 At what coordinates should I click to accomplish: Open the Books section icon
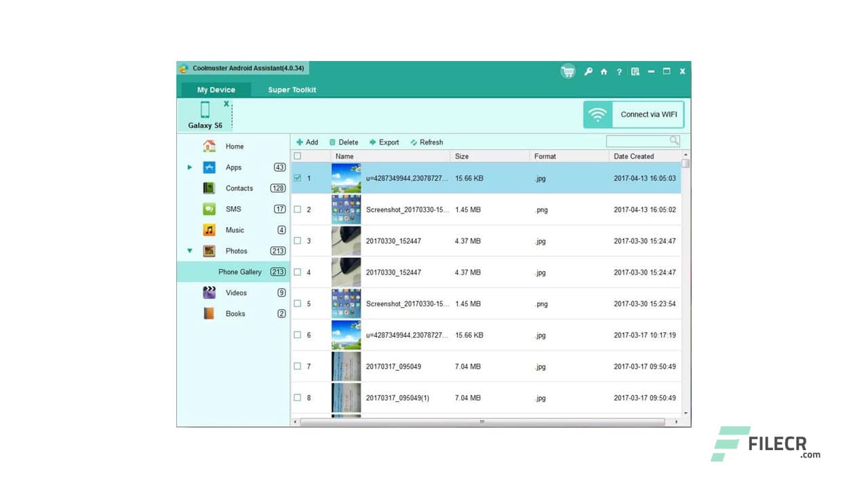[210, 313]
